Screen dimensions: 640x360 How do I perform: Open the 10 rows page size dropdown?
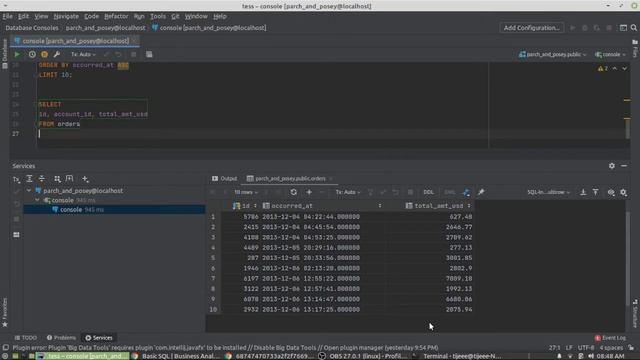coord(246,192)
